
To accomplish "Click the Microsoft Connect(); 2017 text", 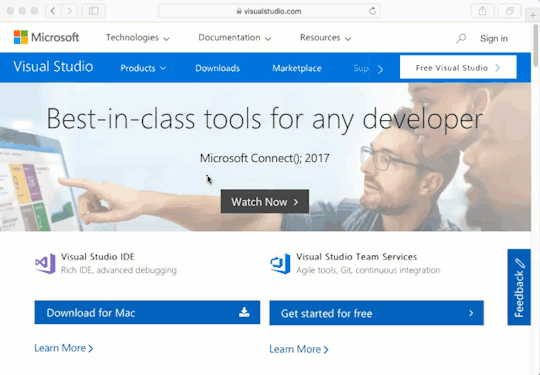I will coord(265,158).
